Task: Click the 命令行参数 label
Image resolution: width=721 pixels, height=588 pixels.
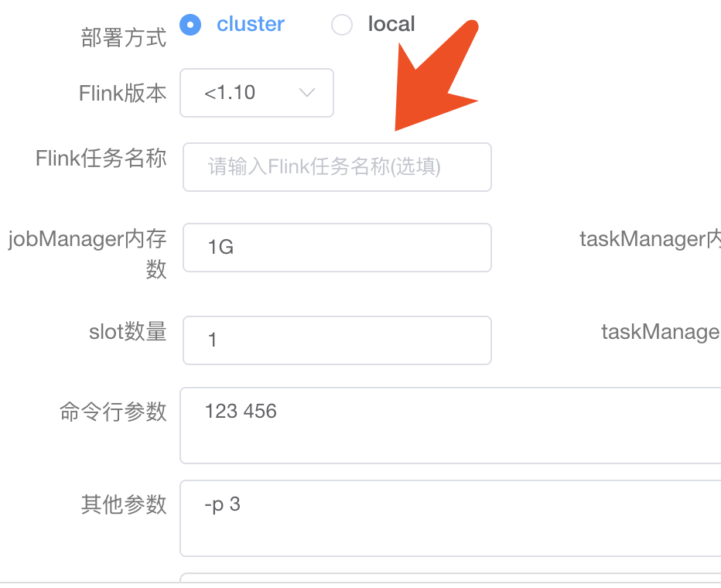Action: click(x=113, y=412)
